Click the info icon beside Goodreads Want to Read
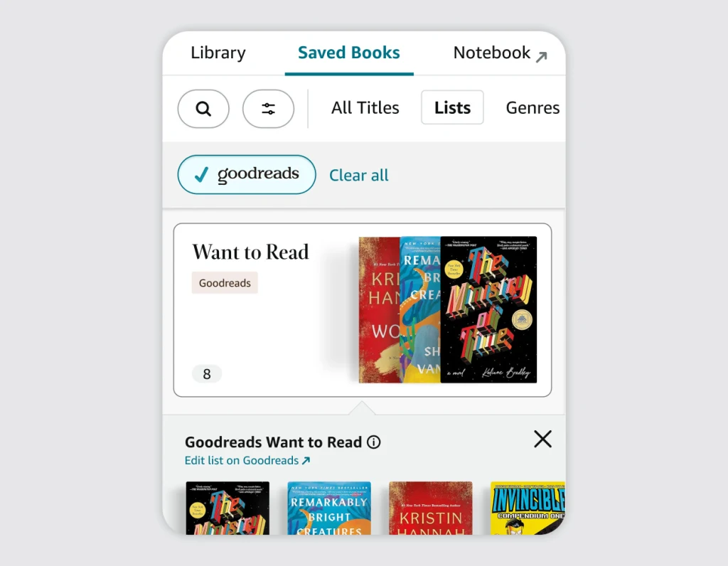728x566 pixels. pos(374,442)
